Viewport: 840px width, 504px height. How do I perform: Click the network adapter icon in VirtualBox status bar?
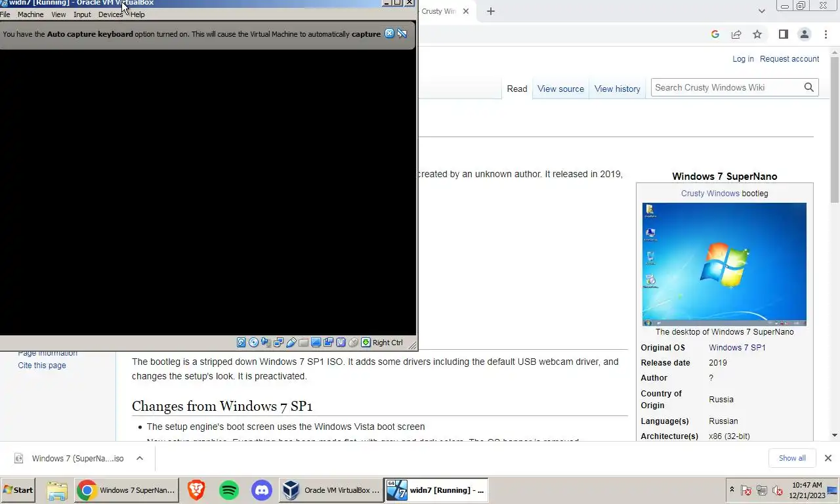point(278,343)
